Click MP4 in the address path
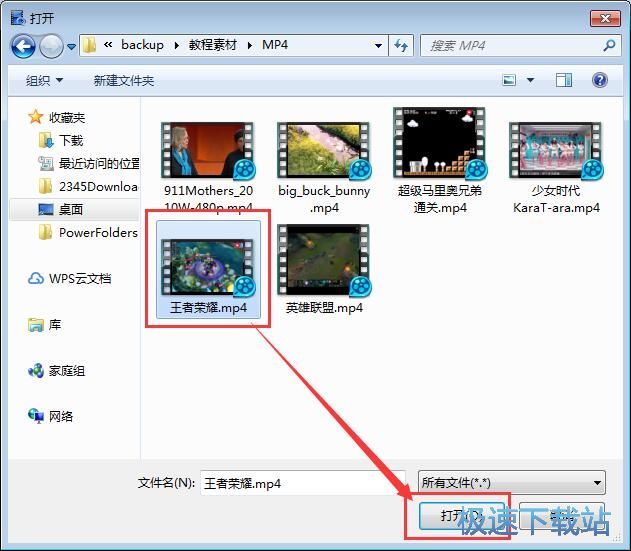The height and width of the screenshot is (551, 631). click(275, 45)
